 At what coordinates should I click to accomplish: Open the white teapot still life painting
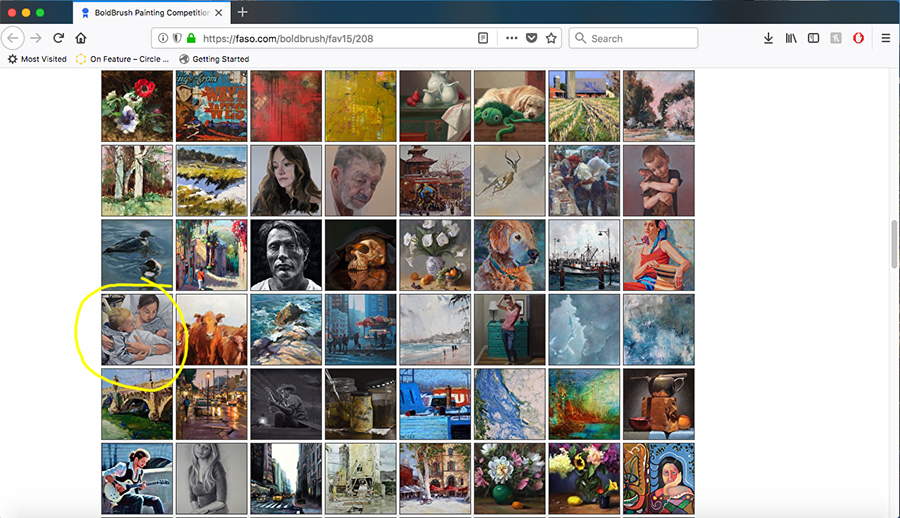click(x=435, y=106)
